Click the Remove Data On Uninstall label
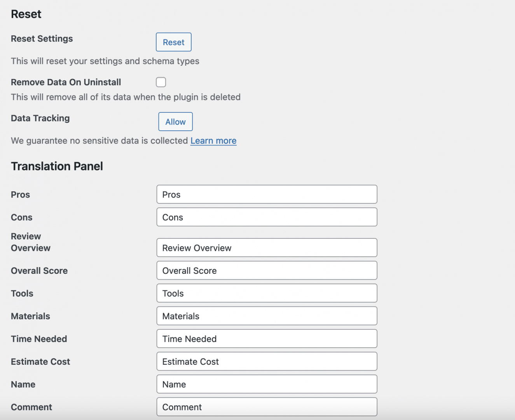This screenshot has height=420, width=515. (66, 82)
